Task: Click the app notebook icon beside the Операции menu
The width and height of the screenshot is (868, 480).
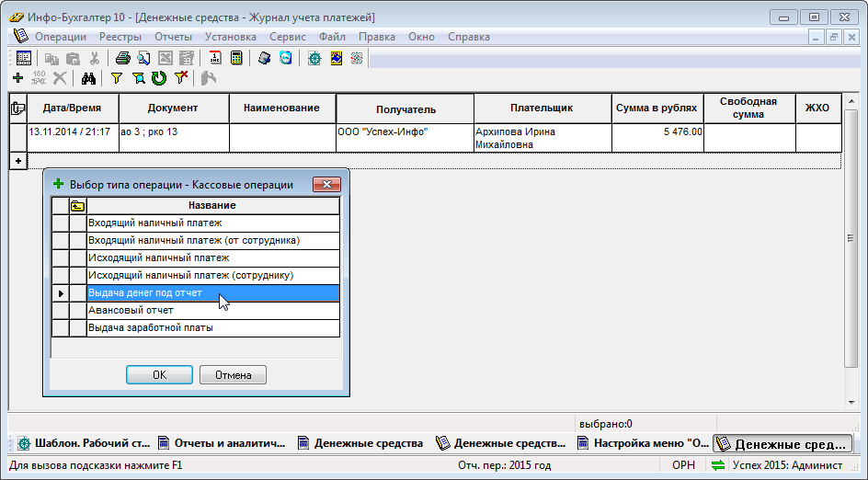Action: coord(20,36)
